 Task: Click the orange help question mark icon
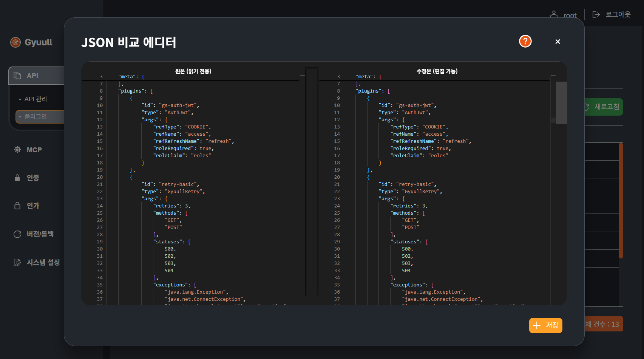[x=525, y=41]
